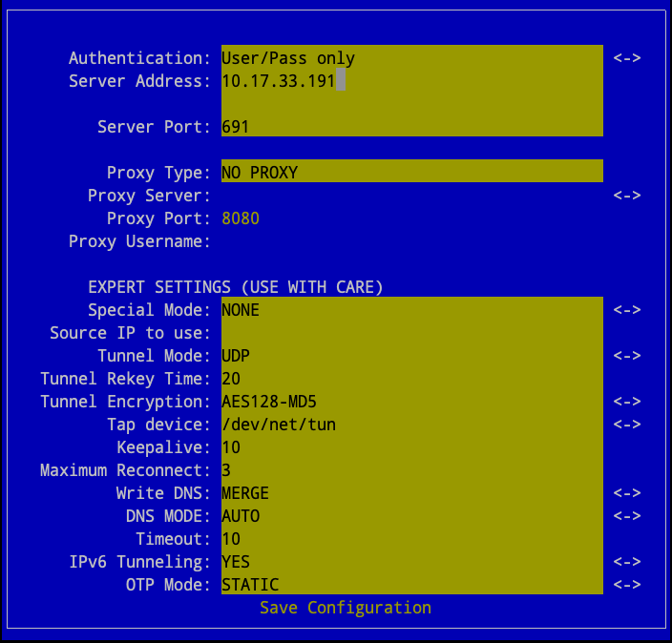The width and height of the screenshot is (672, 643).
Task: Toggle the Authentication <-> selector arrows
Action: tap(626, 58)
